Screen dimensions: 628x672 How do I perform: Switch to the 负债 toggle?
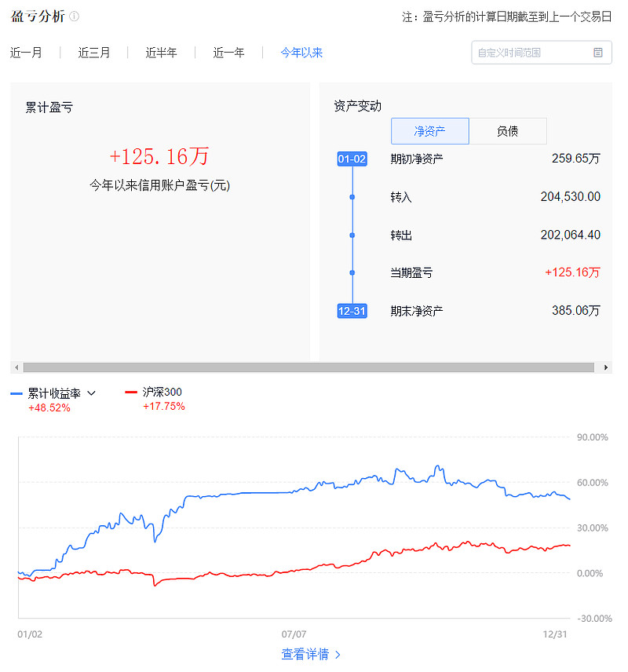click(507, 131)
